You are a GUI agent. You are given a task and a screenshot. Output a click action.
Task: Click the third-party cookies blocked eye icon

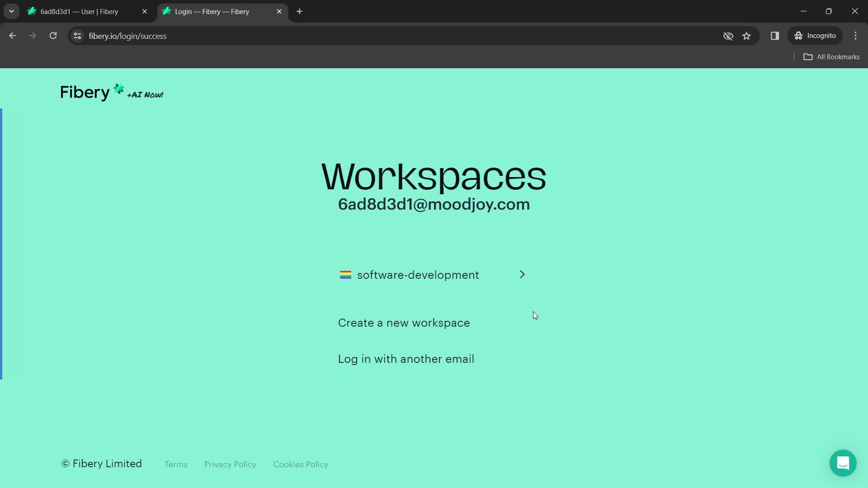click(x=728, y=36)
